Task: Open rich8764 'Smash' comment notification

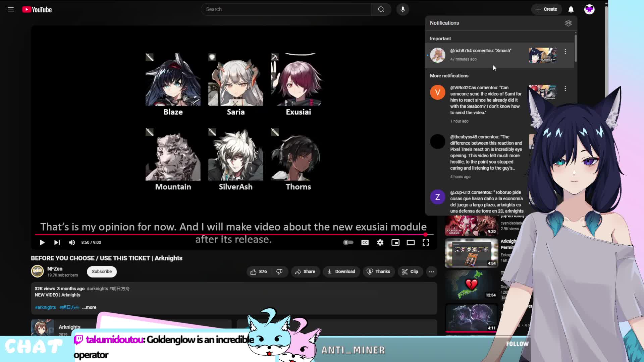Action: pyautogui.click(x=500, y=55)
